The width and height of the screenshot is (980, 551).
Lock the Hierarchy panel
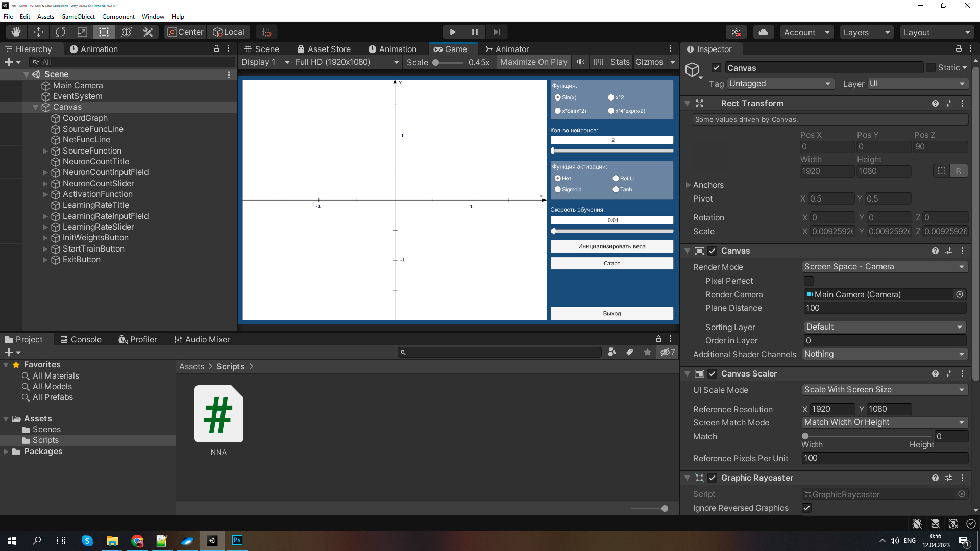(x=216, y=48)
